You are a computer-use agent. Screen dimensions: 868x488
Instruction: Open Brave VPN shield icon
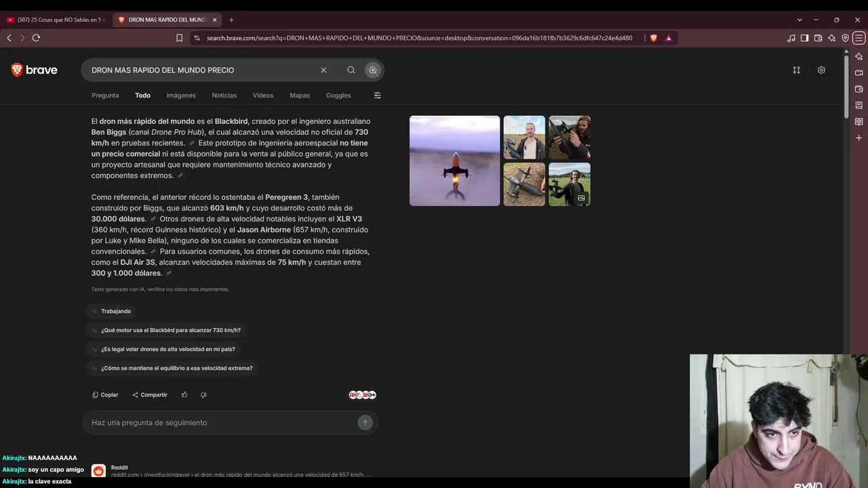pos(845,38)
